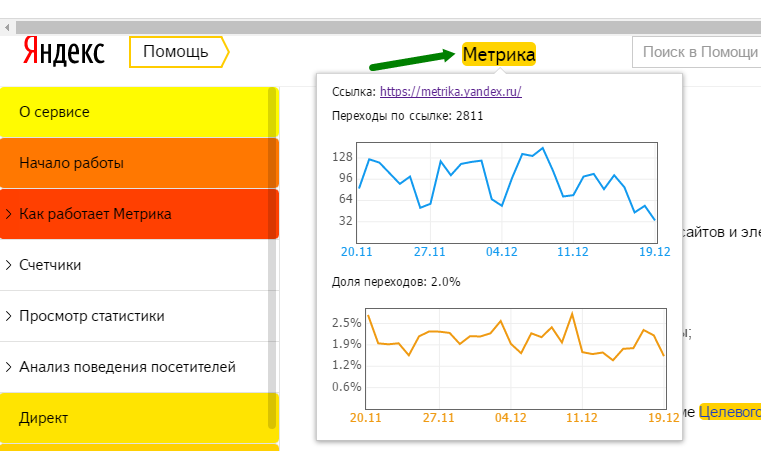Expand the Как работает Метрика chevron
The height and width of the screenshot is (451, 761).
tap(8, 214)
